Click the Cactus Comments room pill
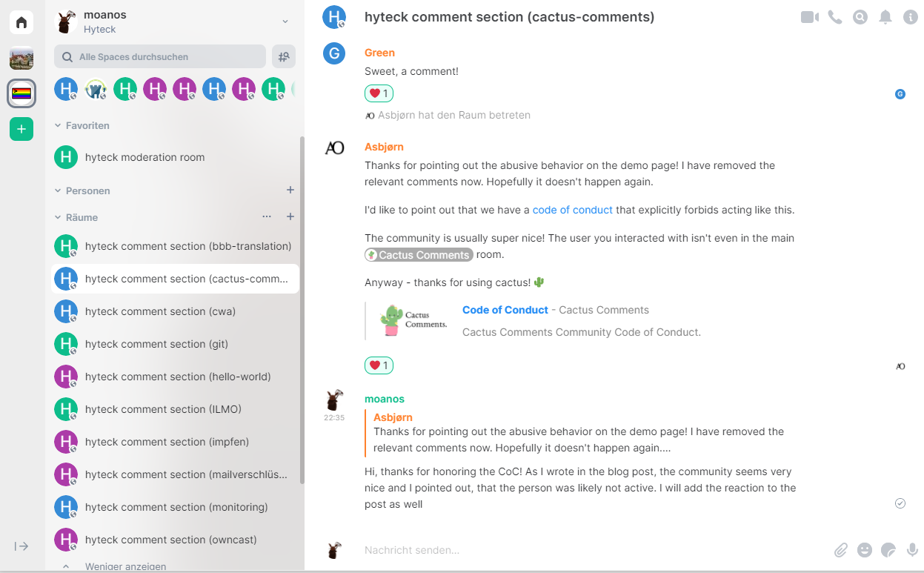The width and height of the screenshot is (924, 573). coord(419,255)
